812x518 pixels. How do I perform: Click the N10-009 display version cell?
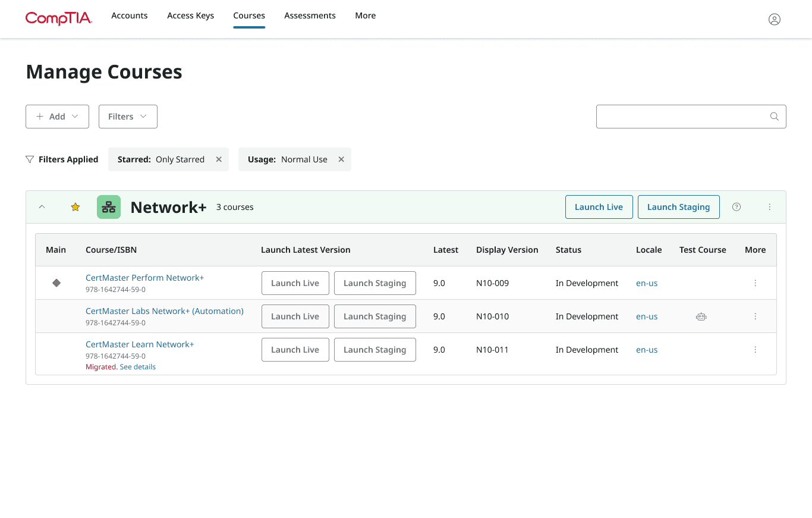coord(492,283)
